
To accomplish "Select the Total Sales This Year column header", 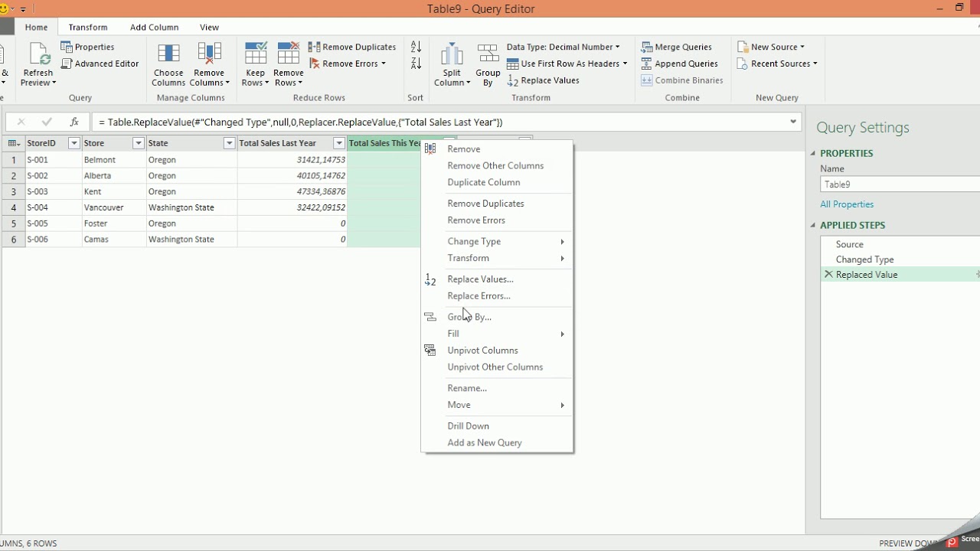I will pyautogui.click(x=384, y=144).
